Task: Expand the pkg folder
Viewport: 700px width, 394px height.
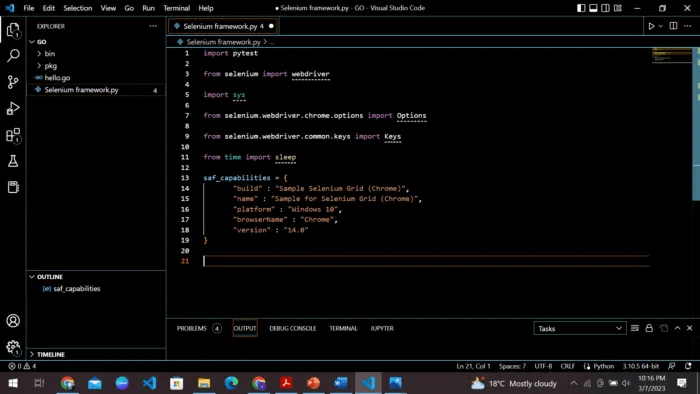Action: tap(96, 66)
